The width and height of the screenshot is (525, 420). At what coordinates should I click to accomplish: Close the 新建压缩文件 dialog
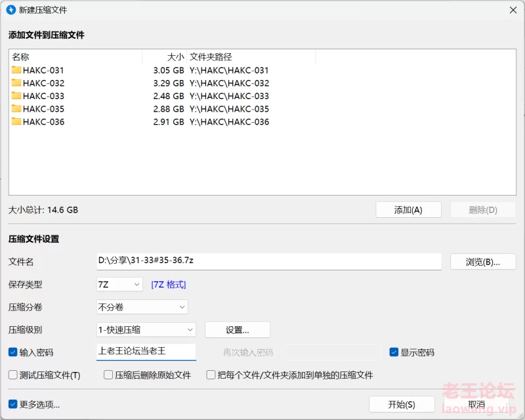[513, 10]
